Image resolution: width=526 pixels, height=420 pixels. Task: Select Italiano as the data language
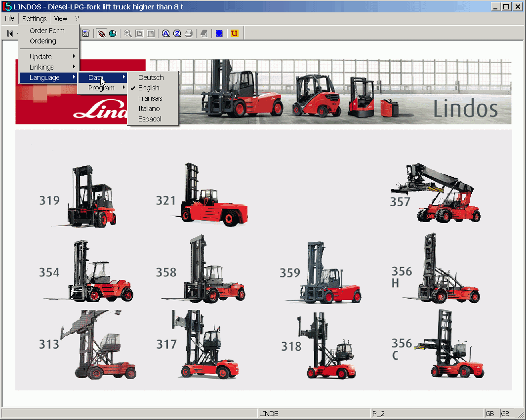coord(148,108)
